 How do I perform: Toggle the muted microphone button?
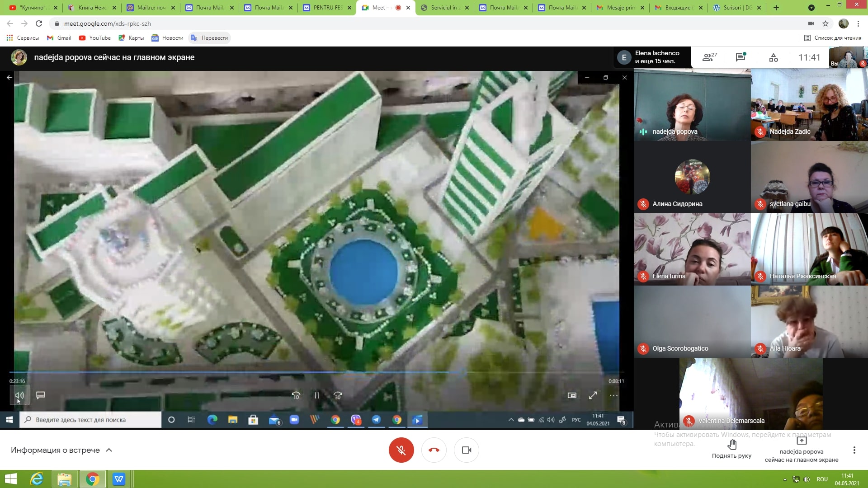pyautogui.click(x=401, y=450)
